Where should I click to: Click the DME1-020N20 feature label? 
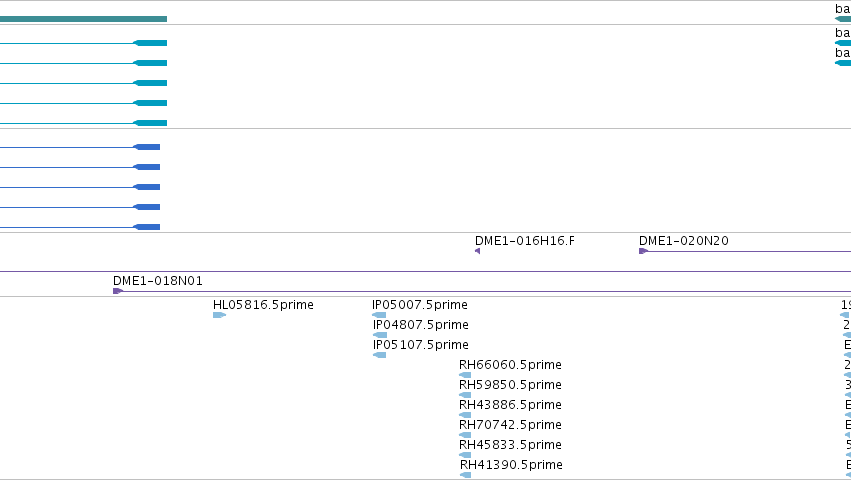point(683,241)
